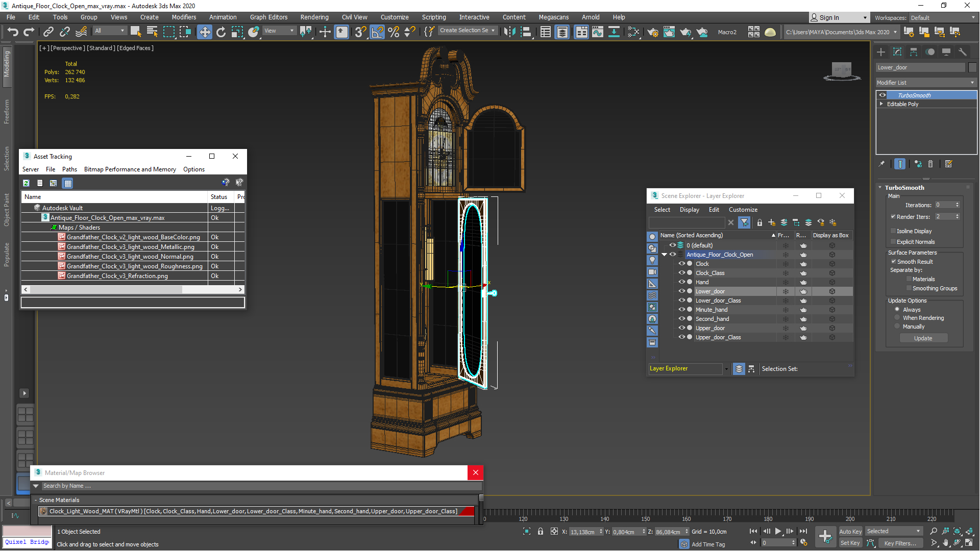Open Create Selection Set dropdown
980x551 pixels.
[467, 31]
